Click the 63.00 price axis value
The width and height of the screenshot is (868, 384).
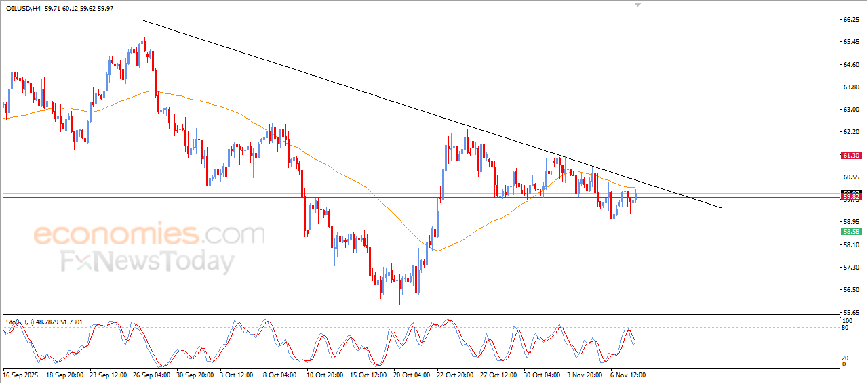pyautogui.click(x=850, y=110)
